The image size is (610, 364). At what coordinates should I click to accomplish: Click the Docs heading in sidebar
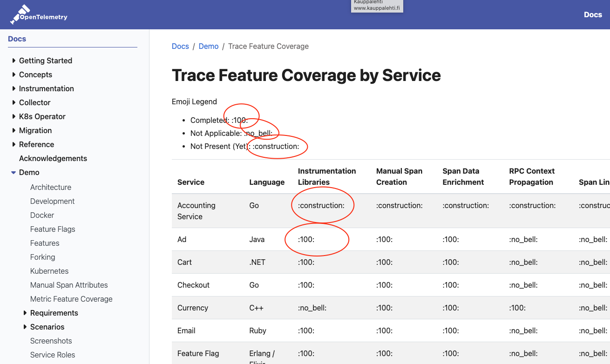[x=17, y=39]
